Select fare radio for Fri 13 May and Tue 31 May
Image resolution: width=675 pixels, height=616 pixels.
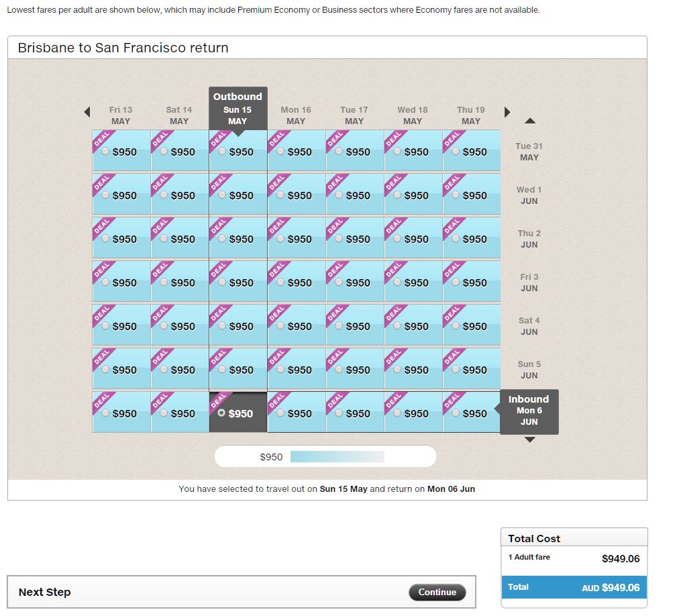click(105, 152)
